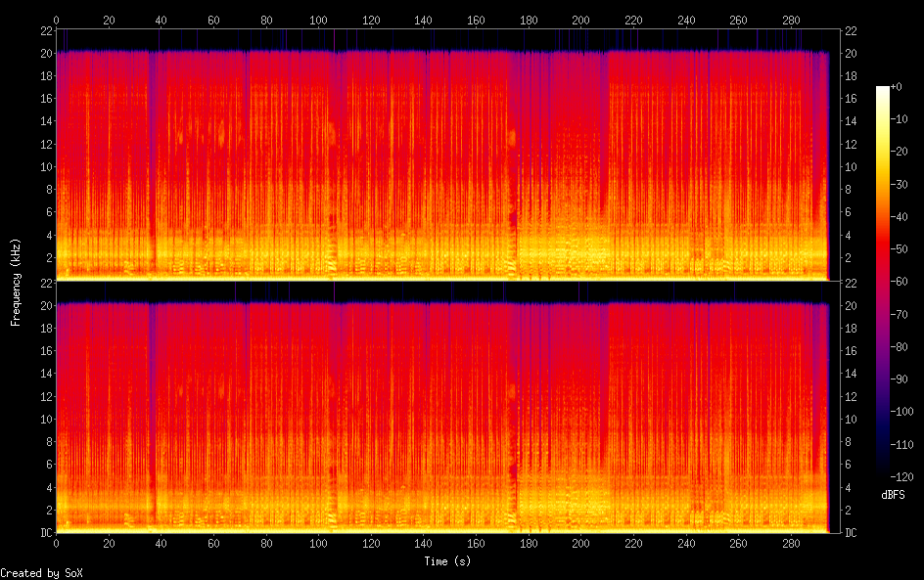Click the upper channel spectrogram's dark gap near 36 seconds

[151, 156]
